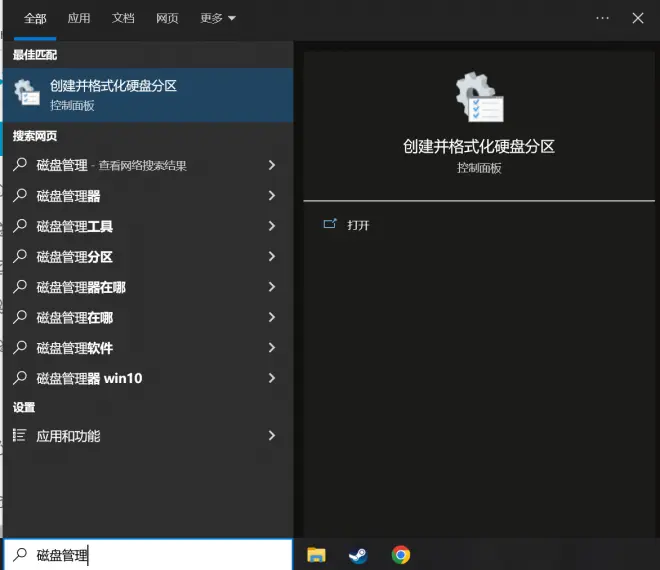Click the search icon beside 磁盘管理软件

(x=20, y=347)
